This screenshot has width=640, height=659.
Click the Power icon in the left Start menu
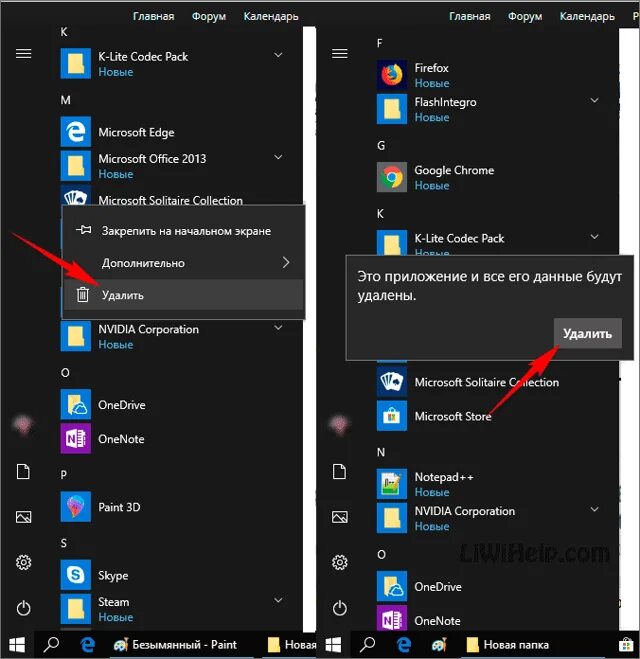pyautogui.click(x=24, y=608)
